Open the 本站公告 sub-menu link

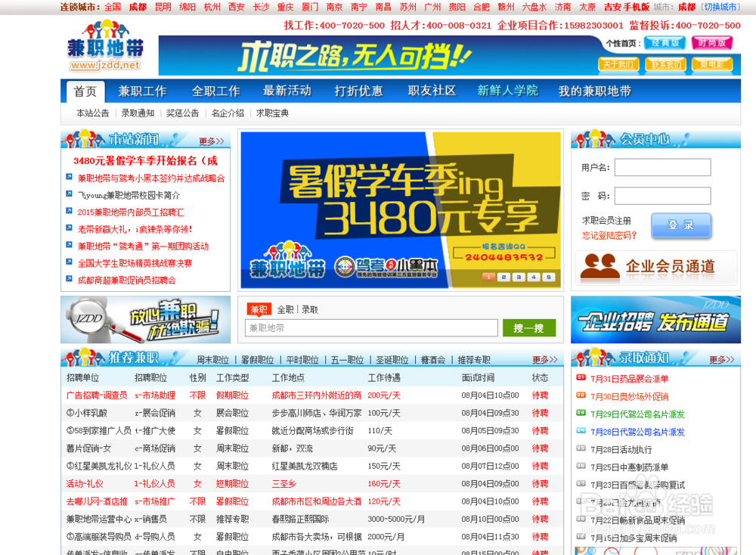pos(92,113)
